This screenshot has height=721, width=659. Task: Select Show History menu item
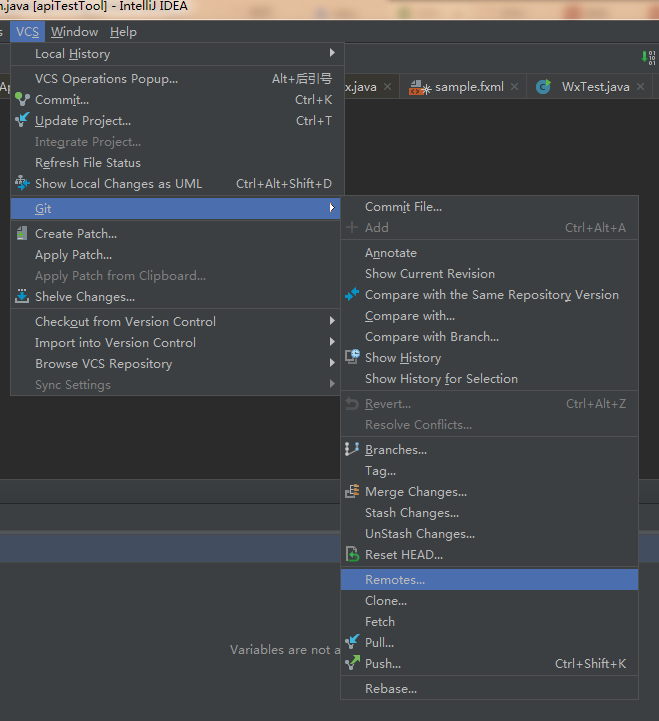(489, 358)
